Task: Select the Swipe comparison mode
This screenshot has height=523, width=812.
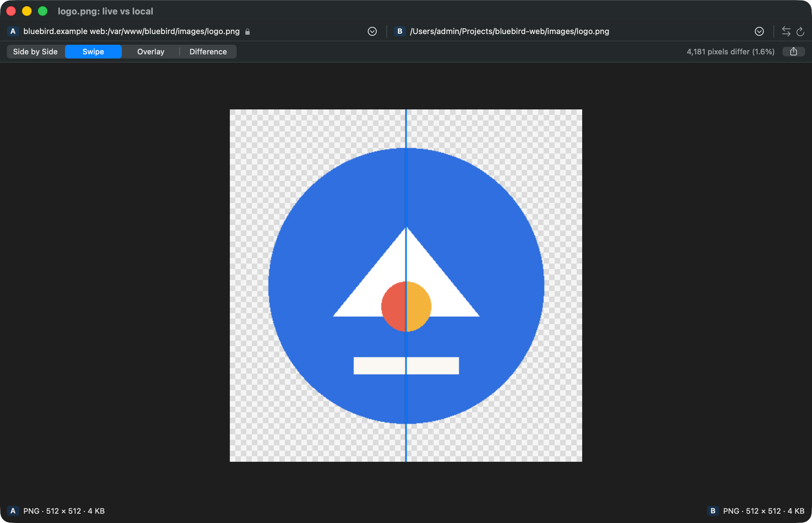Action: click(93, 52)
